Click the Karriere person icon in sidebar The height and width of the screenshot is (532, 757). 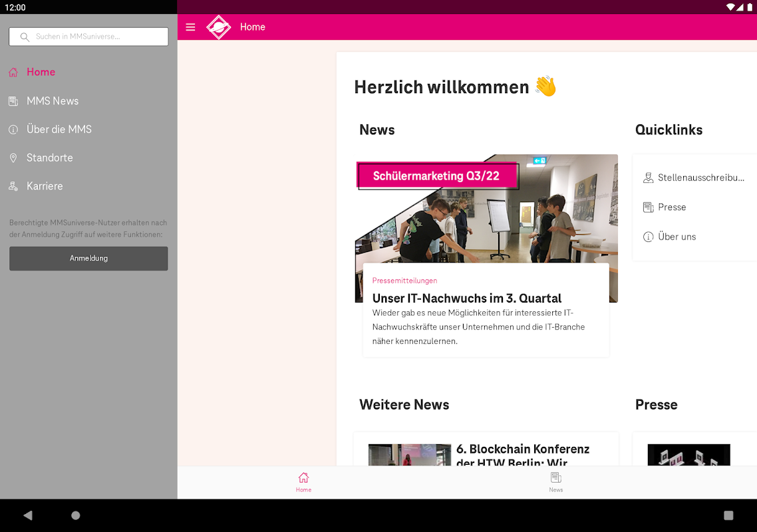(13, 186)
